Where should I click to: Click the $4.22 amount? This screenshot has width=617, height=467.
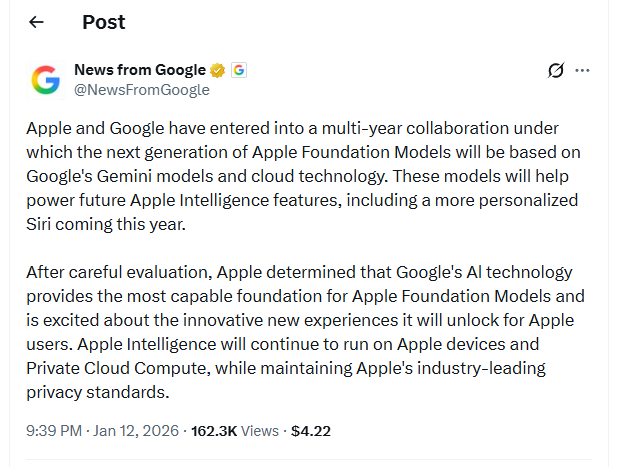(x=310, y=432)
